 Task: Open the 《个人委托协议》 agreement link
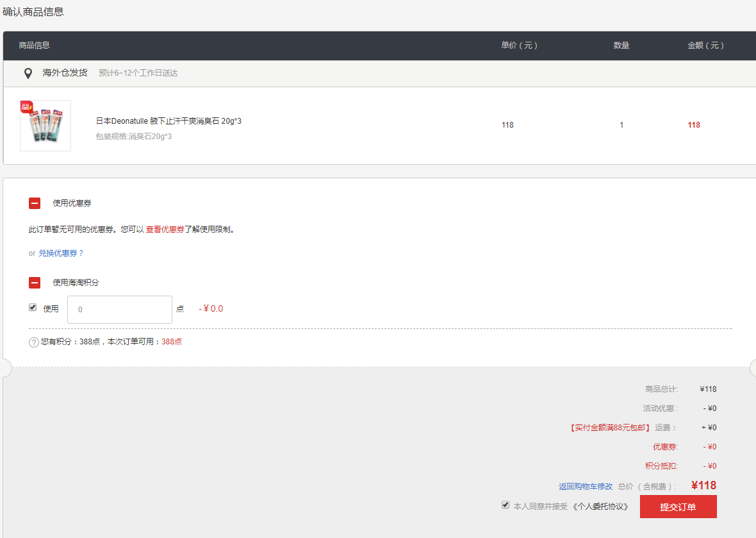pos(600,507)
